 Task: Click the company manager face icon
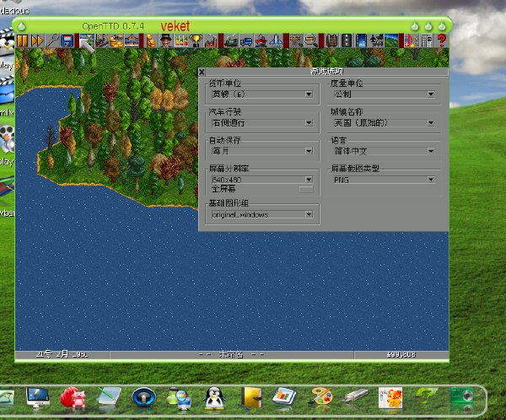(165, 41)
